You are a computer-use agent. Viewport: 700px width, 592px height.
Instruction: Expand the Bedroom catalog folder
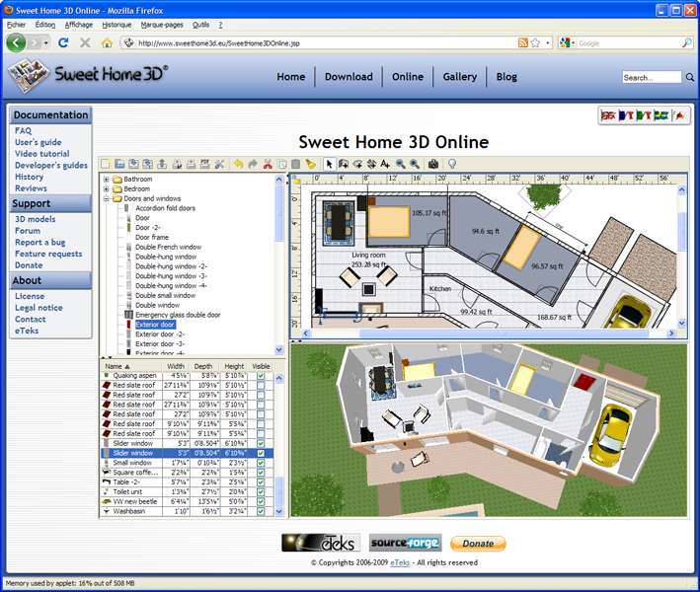pyautogui.click(x=106, y=189)
